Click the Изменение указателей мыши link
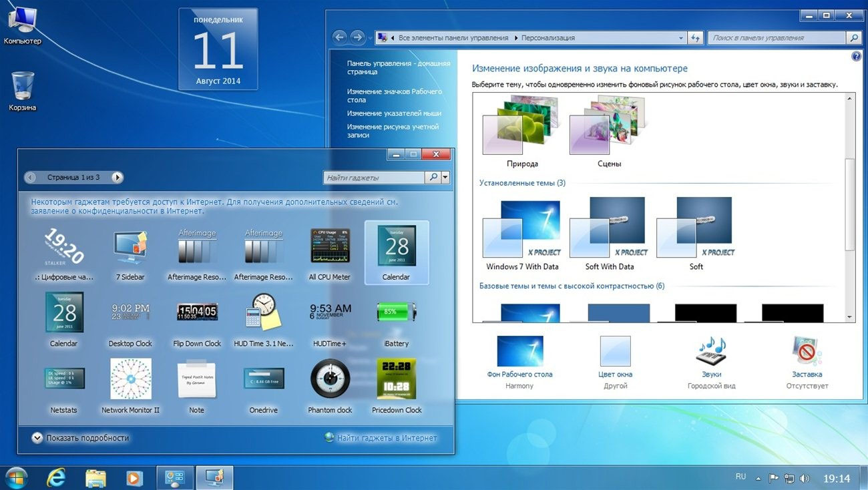 click(x=395, y=113)
